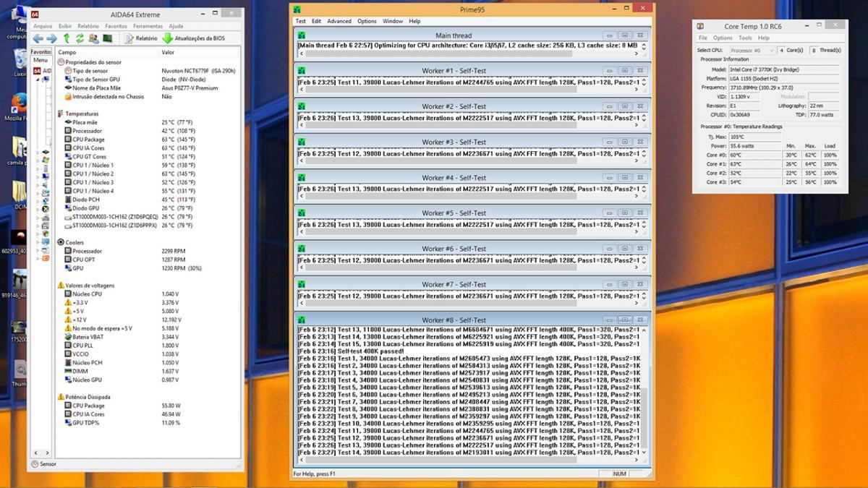Screen dimensions: 868x488
Task: Open the Test menu in Prime95
Action: pyautogui.click(x=301, y=21)
